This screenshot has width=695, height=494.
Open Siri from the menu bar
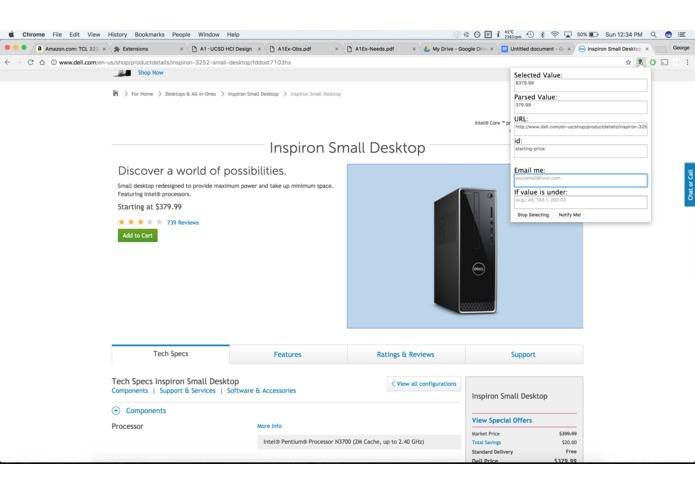668,34
